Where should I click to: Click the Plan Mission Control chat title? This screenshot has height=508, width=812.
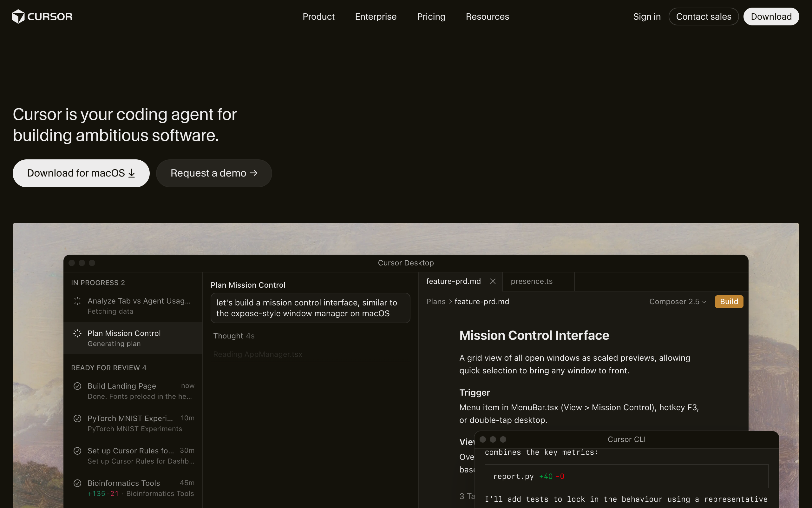(x=248, y=285)
